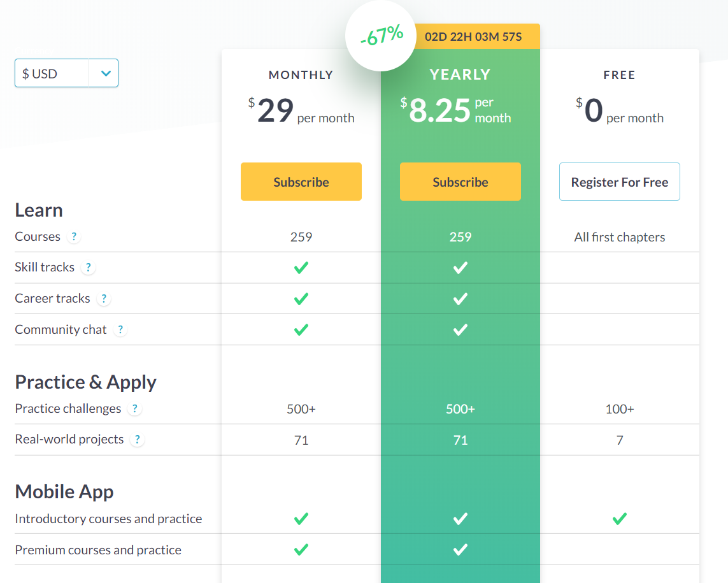Click the Community chat row label
The image size is (728, 583).
pyautogui.click(x=61, y=329)
